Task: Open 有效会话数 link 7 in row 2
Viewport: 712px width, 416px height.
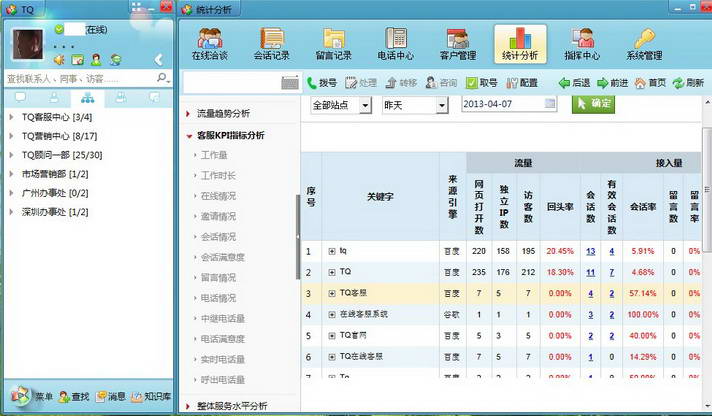Action: [x=612, y=272]
